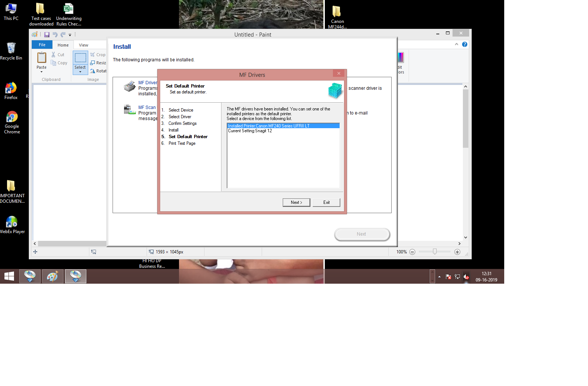Screen dimensions: 588x386
Task: Click Next in MF Drivers dialog
Action: (x=296, y=202)
